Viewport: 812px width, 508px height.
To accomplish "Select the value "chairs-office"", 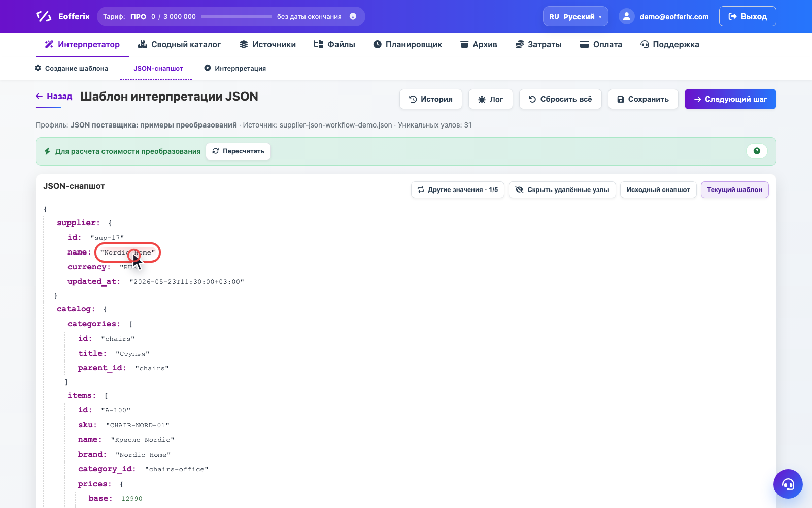I will coord(177,469).
